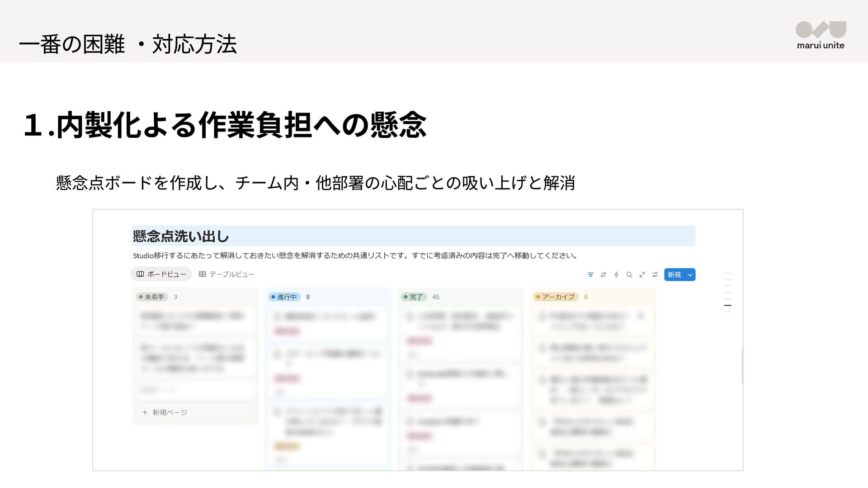Expand database to full page icon
The image size is (868, 488).
(642, 275)
